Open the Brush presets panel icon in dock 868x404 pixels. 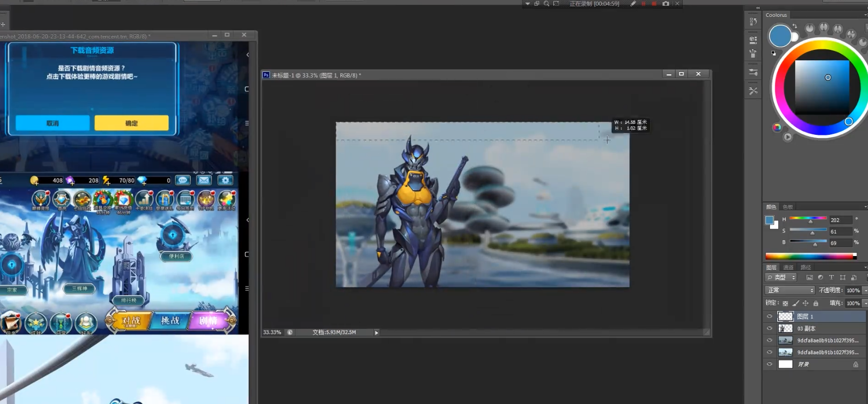pyautogui.click(x=753, y=53)
